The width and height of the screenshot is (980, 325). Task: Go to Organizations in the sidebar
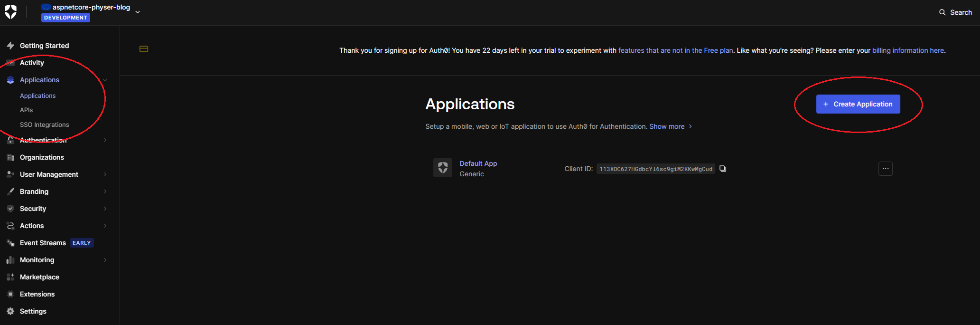tap(42, 157)
